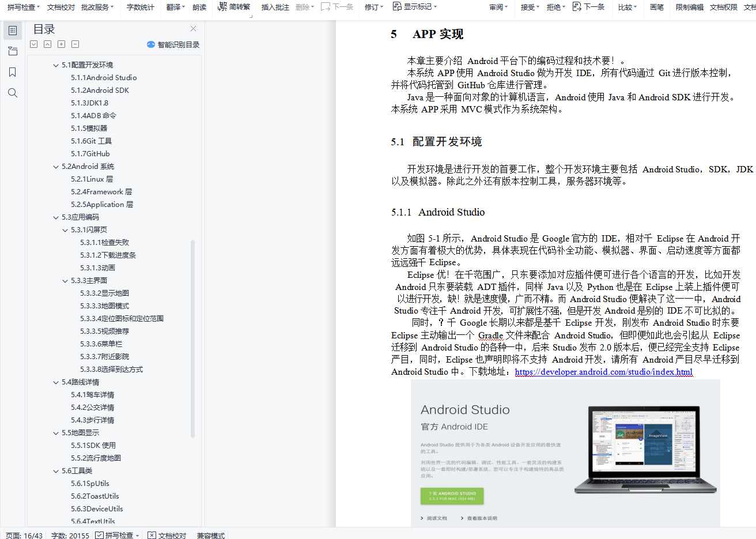
Task: Click the 文档权限 button
Action: coord(724,7)
